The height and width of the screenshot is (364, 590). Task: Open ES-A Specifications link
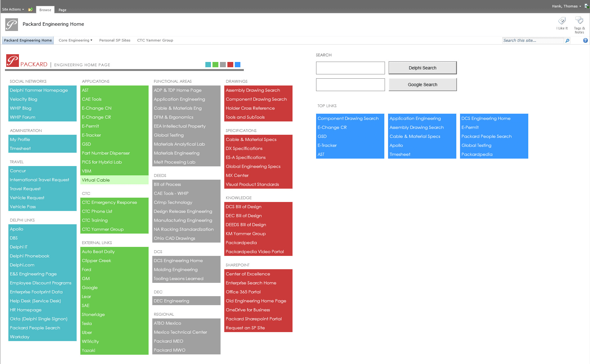(x=245, y=157)
